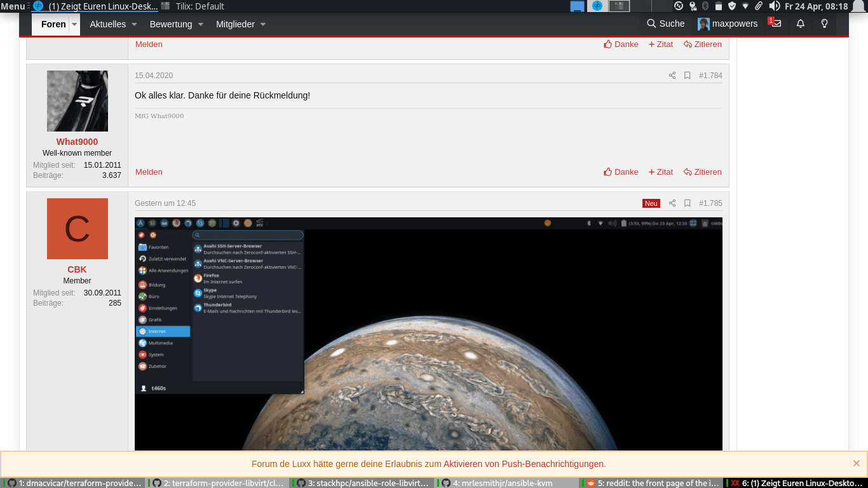The height and width of the screenshot is (488, 868).
Task: Click the Aktivieren von Push-Benachrichtigungen link
Action: (525, 464)
